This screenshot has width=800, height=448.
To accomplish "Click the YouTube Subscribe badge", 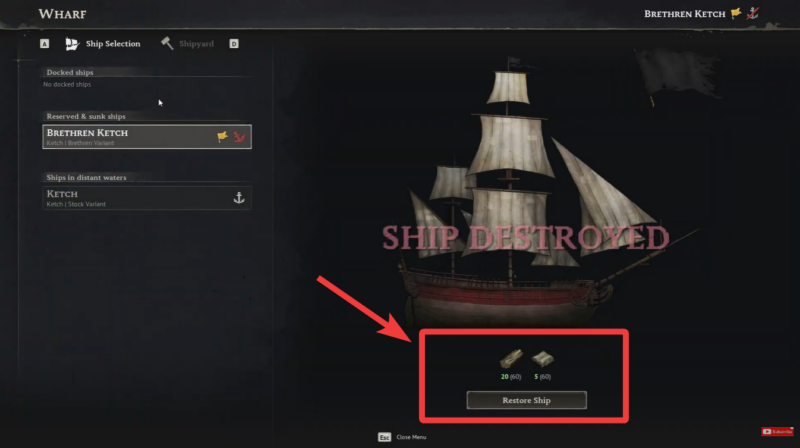I will pos(777,432).
